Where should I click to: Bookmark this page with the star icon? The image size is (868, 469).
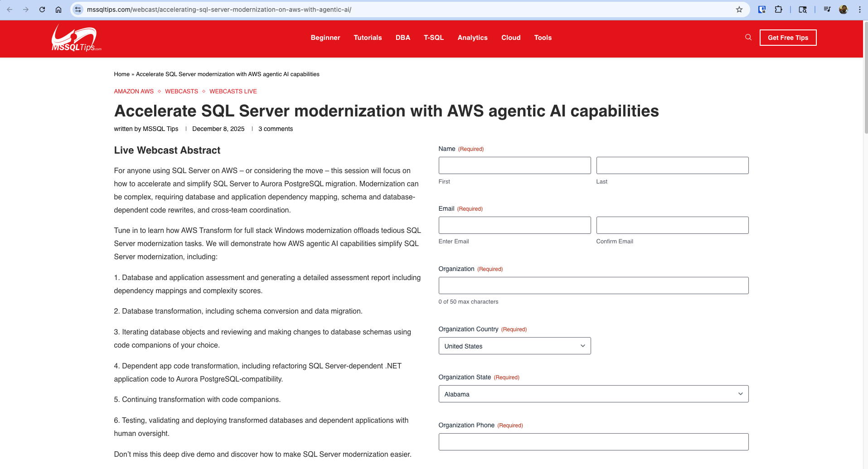tap(739, 10)
